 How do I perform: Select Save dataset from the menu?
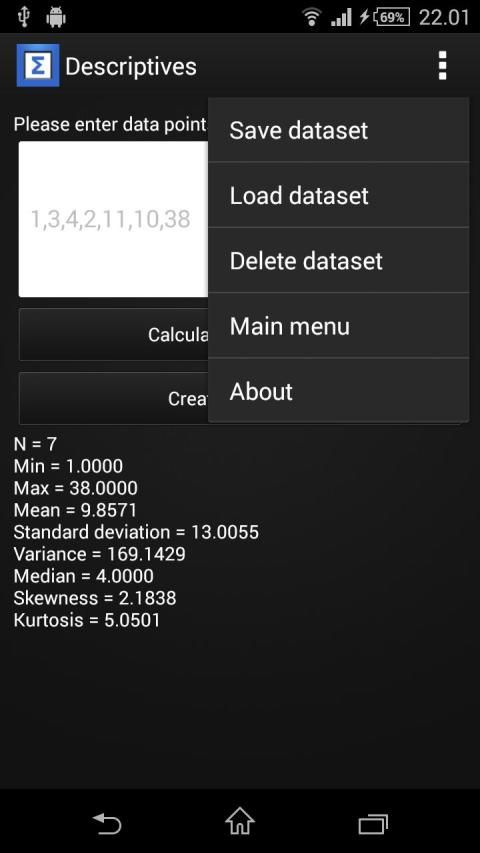tap(338, 130)
